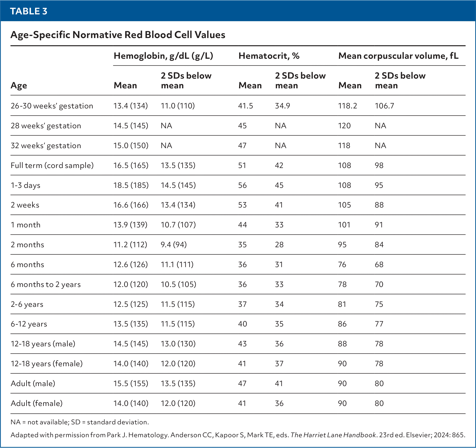476x448 pixels.
Task: Click the TABLE 3 header label
Action: tap(29, 11)
